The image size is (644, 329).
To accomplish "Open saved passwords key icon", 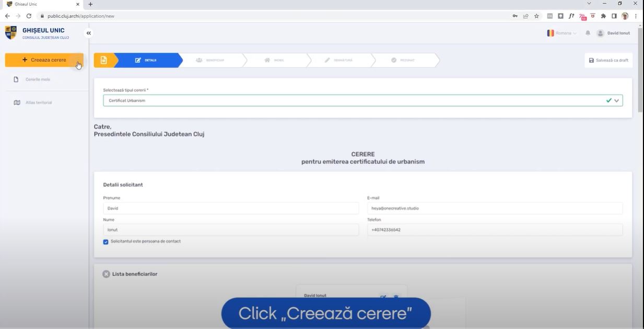I will pos(515,16).
